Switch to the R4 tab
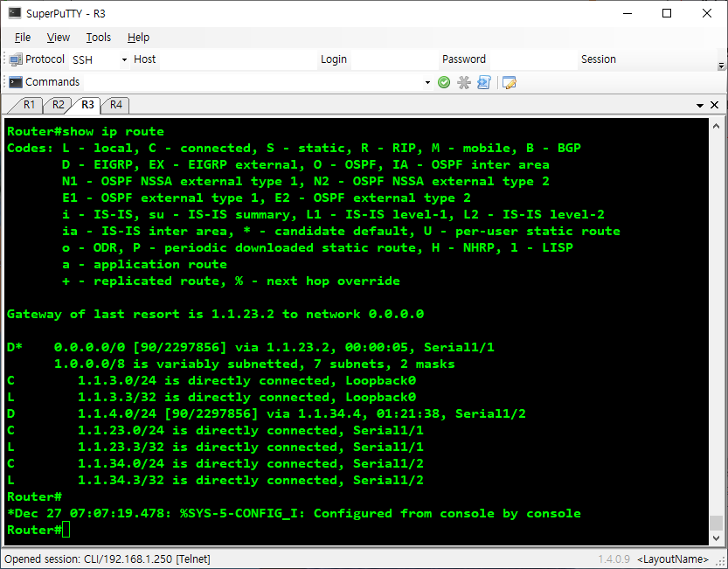 pos(116,105)
